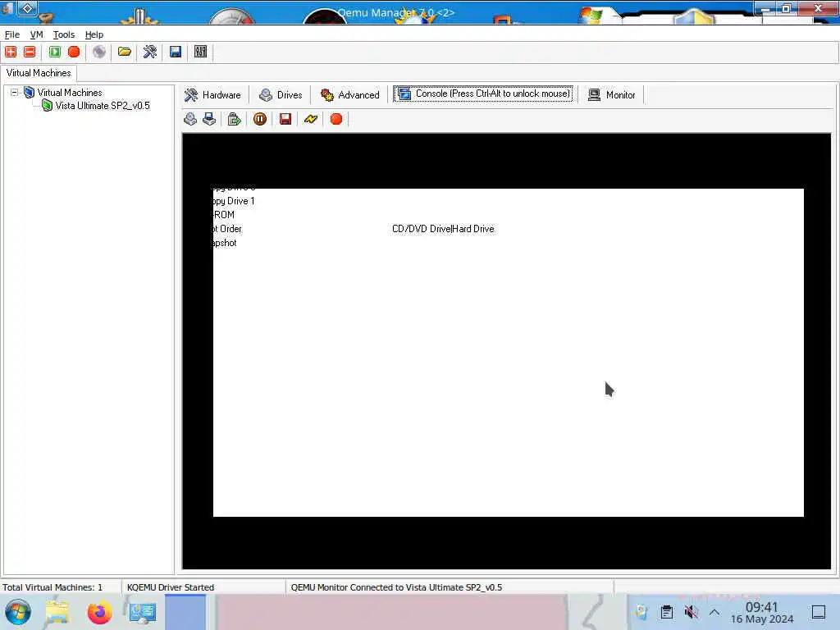The width and height of the screenshot is (840, 630).
Task: Click the USB green arrow console icon
Action: click(x=234, y=119)
